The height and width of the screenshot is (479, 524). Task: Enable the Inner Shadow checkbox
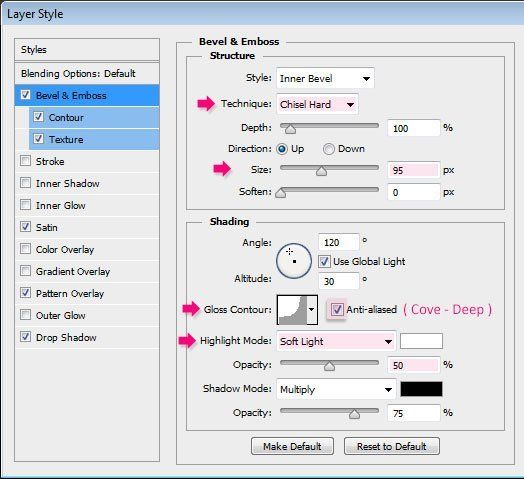25,183
